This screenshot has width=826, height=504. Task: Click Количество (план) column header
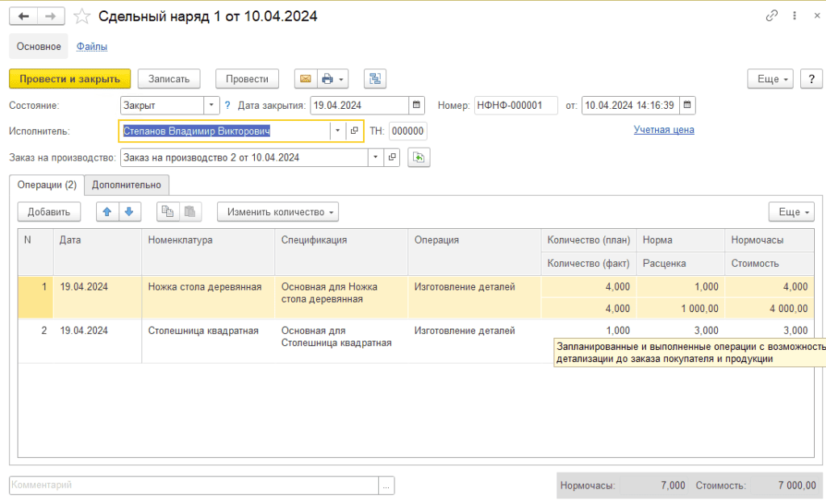(589, 240)
